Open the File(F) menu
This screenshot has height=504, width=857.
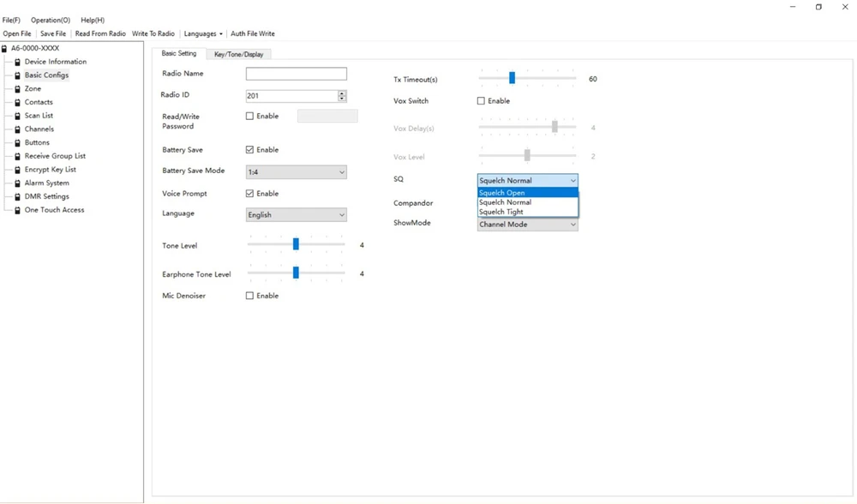point(11,21)
